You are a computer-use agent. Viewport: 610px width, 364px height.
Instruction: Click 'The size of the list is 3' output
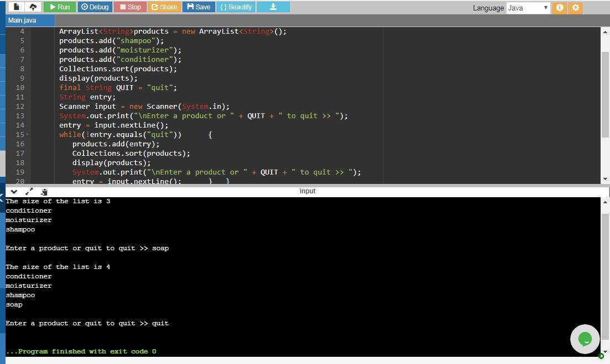58,201
